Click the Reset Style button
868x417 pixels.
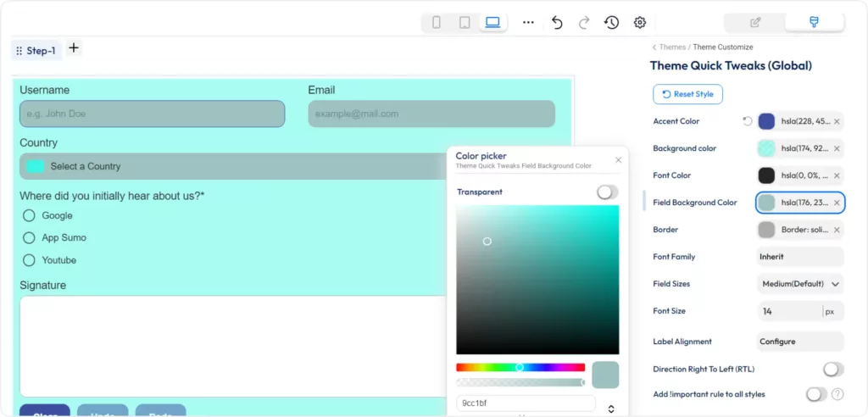click(687, 94)
